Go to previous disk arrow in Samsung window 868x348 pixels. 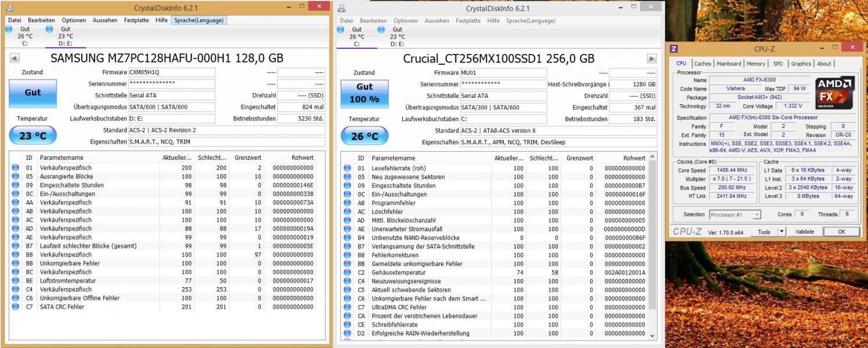[x=14, y=58]
